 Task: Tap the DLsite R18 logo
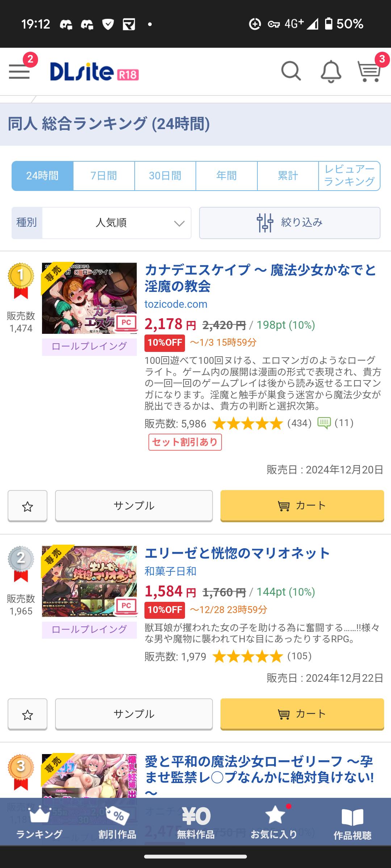[x=94, y=72]
